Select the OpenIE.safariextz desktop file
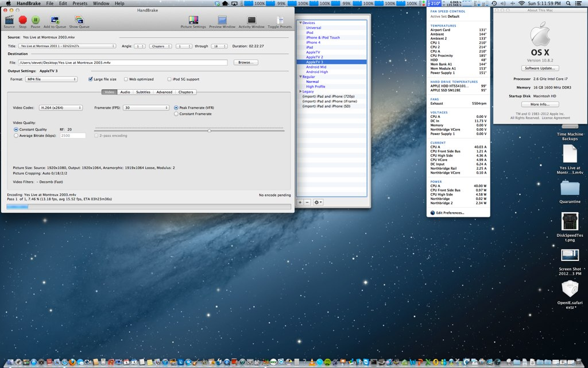Image resolution: width=588 pixels, height=368 pixels. 570,289
